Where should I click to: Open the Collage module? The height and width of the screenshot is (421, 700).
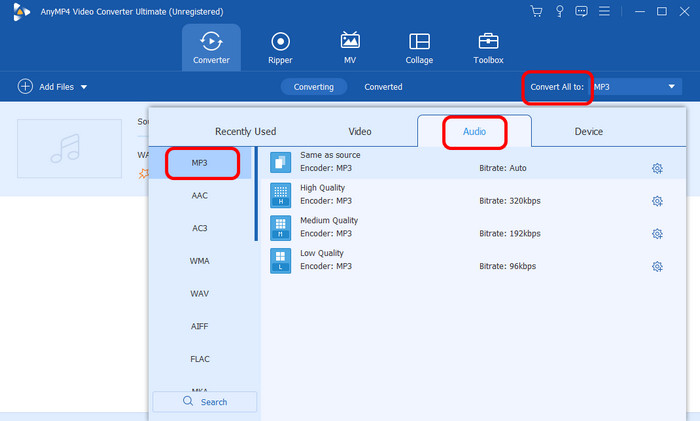tap(419, 48)
